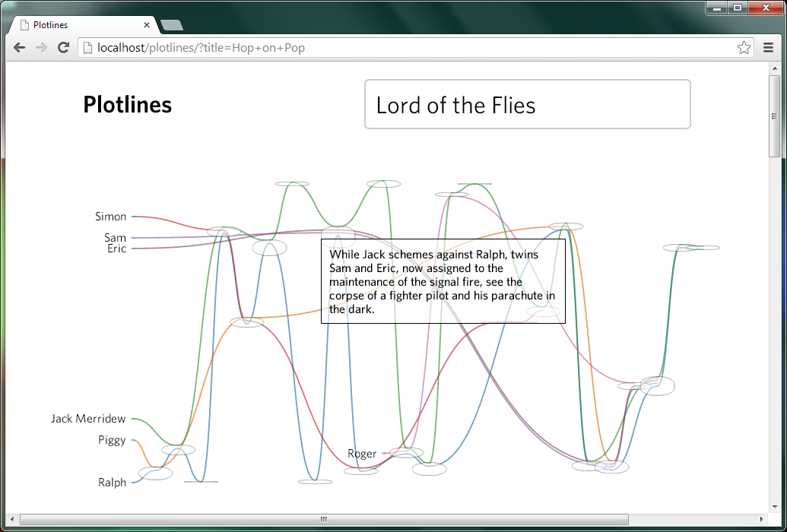The width and height of the screenshot is (787, 532).
Task: Click the Lord of the Flies title field
Action: tap(528, 104)
